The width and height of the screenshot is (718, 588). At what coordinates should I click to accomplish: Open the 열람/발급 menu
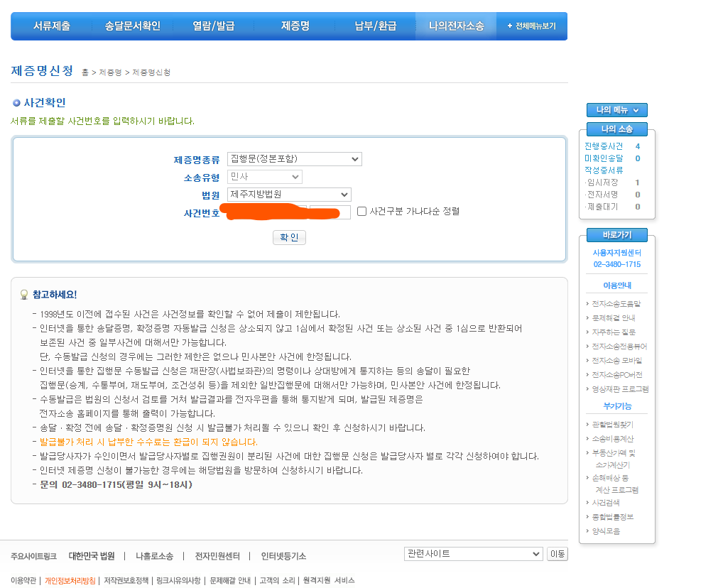click(213, 26)
